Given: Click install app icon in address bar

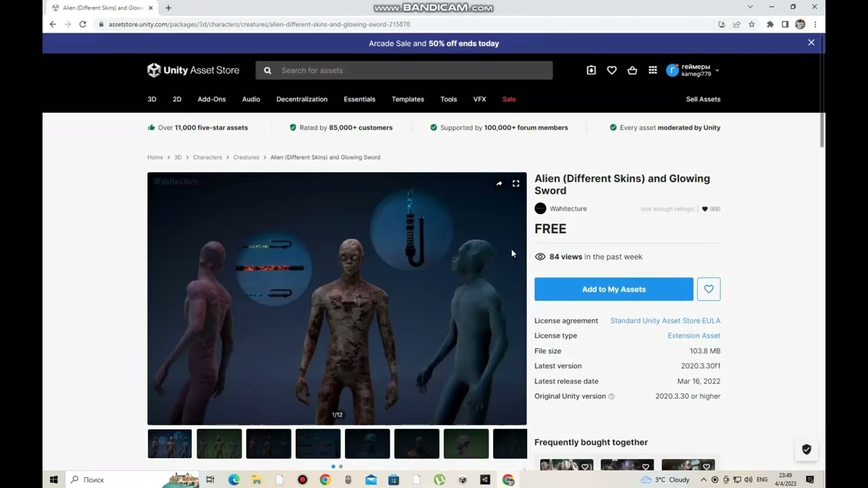Looking at the screenshot, I should tap(722, 24).
